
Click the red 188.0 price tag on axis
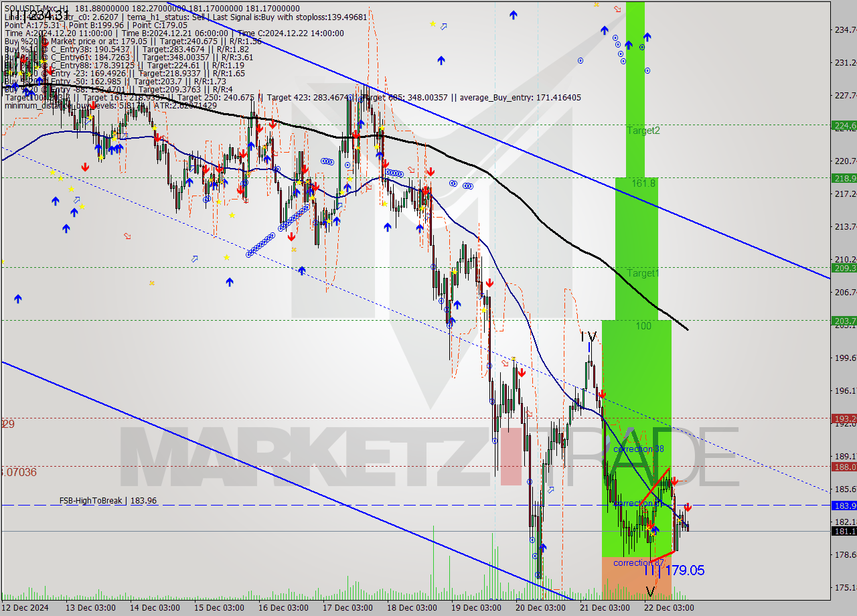(x=844, y=467)
